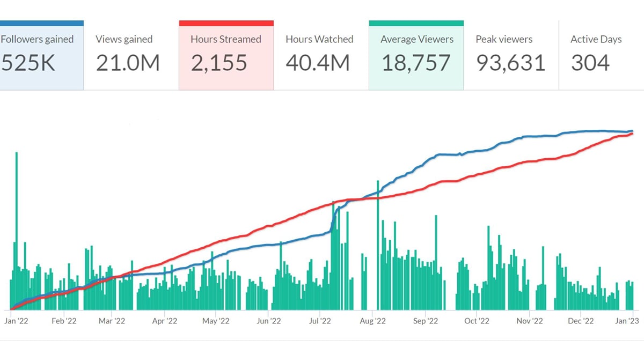Click the Dec '22 axis label
The width and height of the screenshot is (644, 362).
pos(581,321)
